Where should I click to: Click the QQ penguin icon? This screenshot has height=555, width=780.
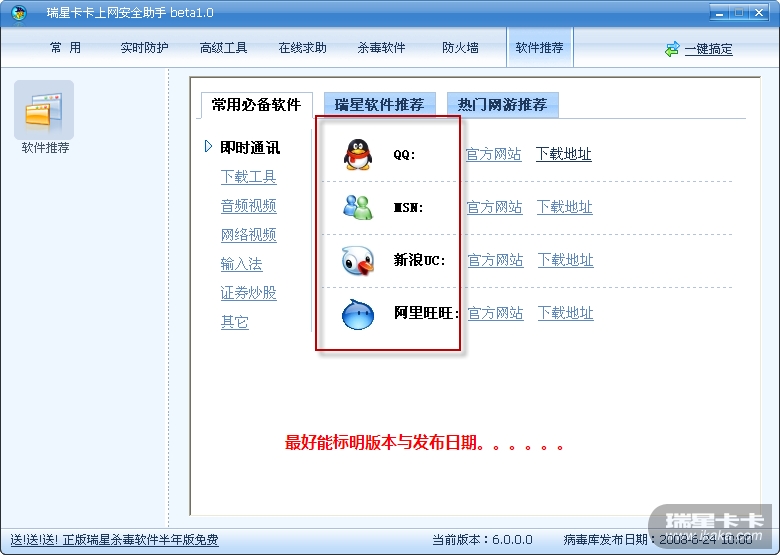[x=358, y=154]
